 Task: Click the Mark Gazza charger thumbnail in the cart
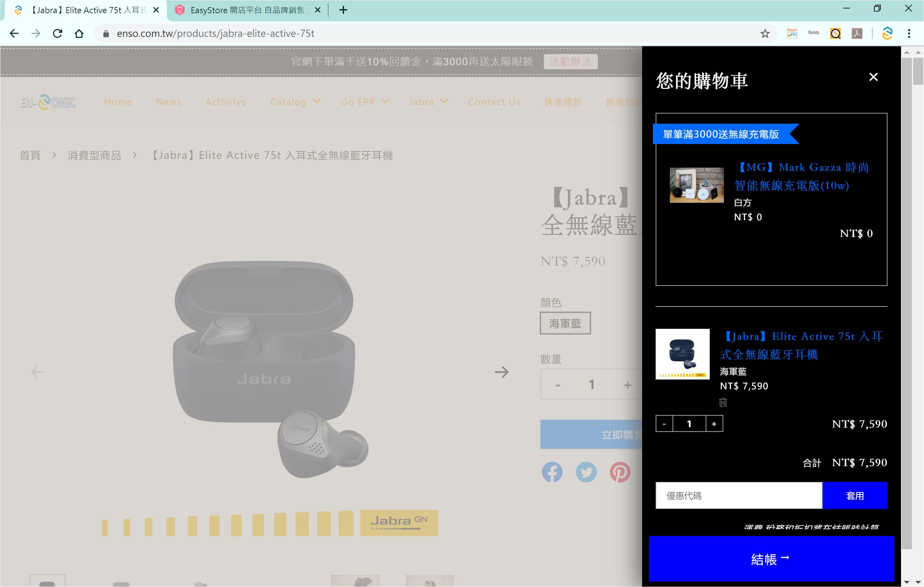pos(697,185)
